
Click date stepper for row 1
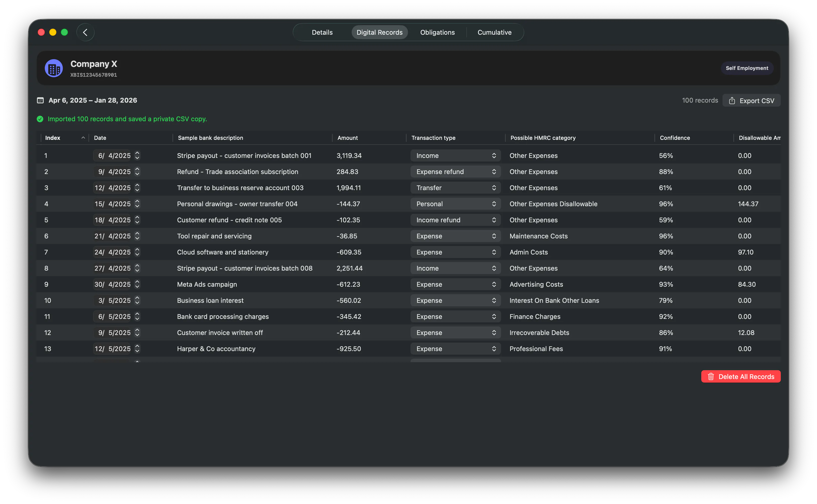(x=137, y=156)
